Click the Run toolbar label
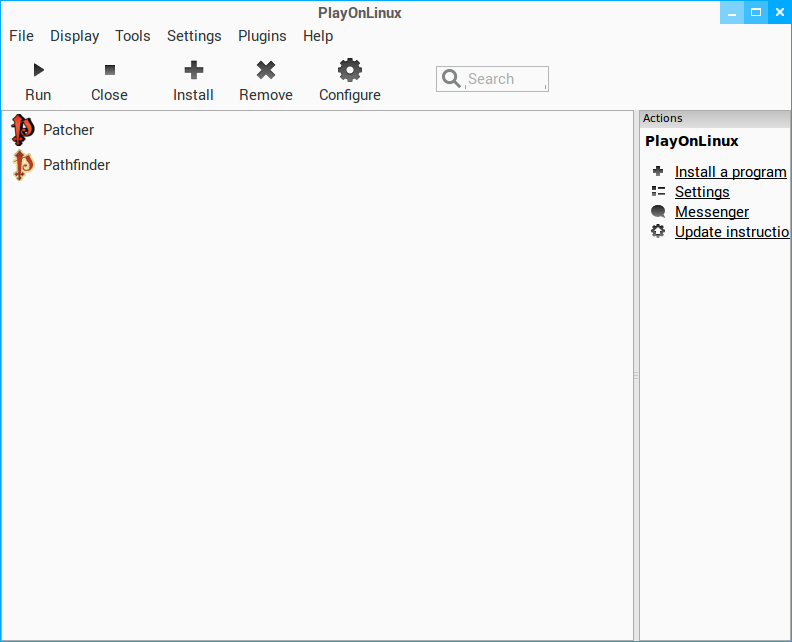This screenshot has height=642, width=792. pos(38,95)
